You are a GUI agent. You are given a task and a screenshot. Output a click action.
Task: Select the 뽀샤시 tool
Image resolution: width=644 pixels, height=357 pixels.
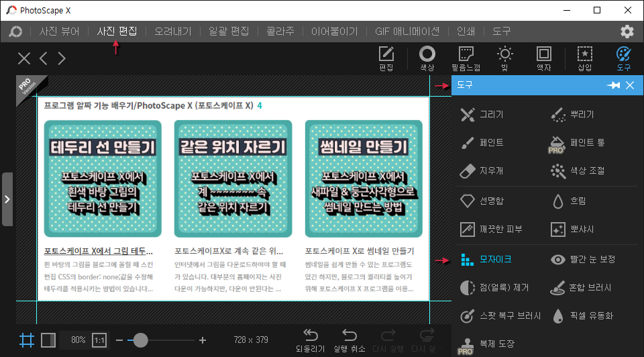[x=572, y=229]
